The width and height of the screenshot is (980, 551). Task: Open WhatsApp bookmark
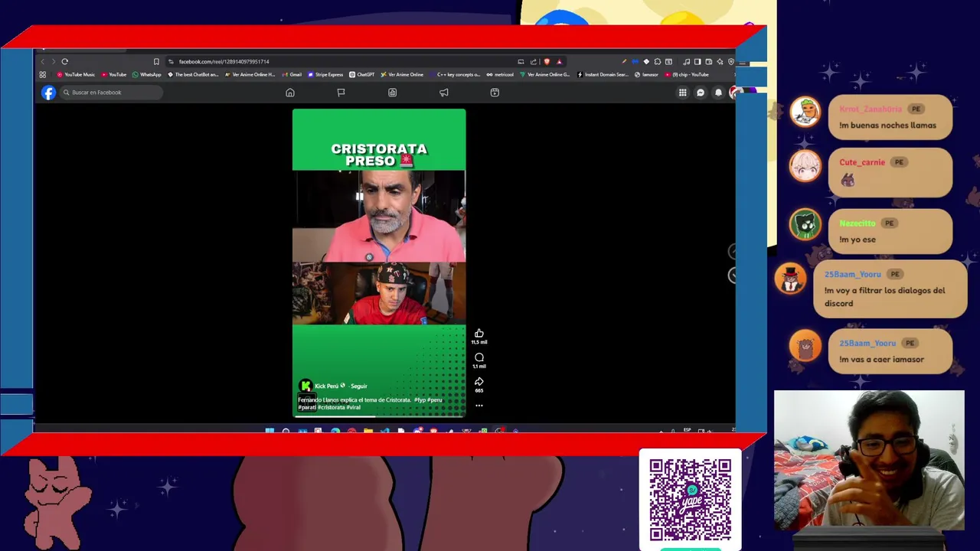pos(146,74)
